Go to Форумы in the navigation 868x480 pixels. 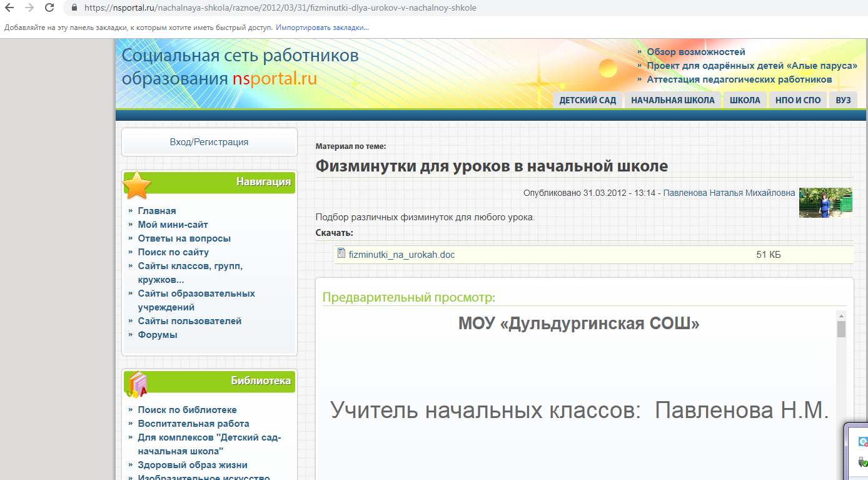(x=158, y=335)
